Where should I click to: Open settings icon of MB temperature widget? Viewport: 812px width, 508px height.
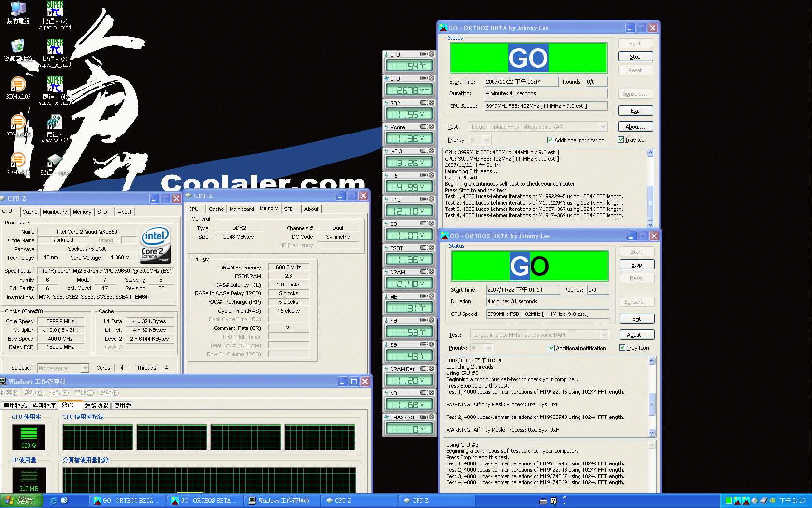[423, 296]
